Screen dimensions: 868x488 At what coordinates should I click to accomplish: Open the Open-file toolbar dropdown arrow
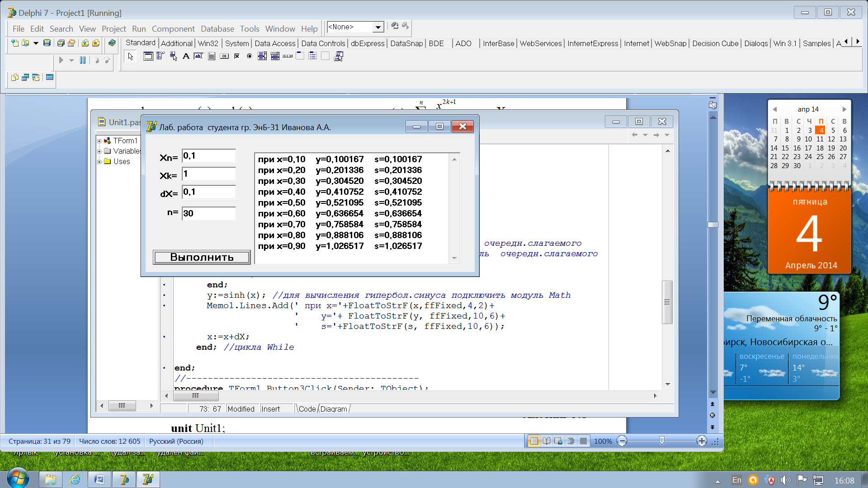36,43
